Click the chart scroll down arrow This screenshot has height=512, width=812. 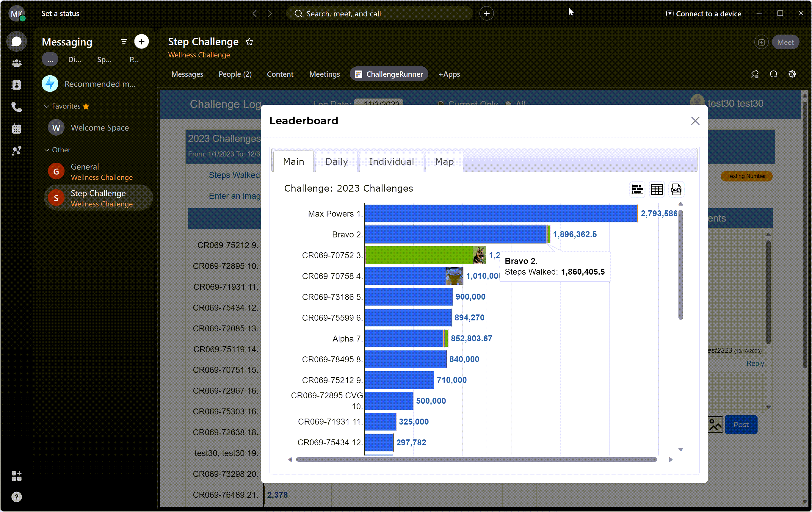point(681,450)
